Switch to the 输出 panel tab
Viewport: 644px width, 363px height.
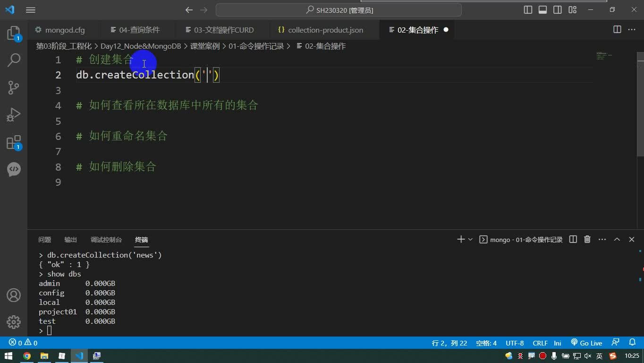click(x=71, y=240)
